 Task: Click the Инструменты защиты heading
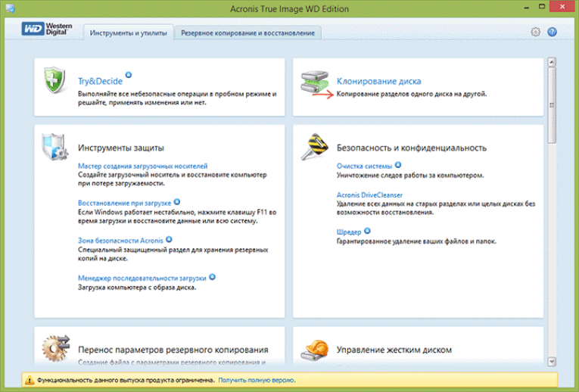[121, 148]
